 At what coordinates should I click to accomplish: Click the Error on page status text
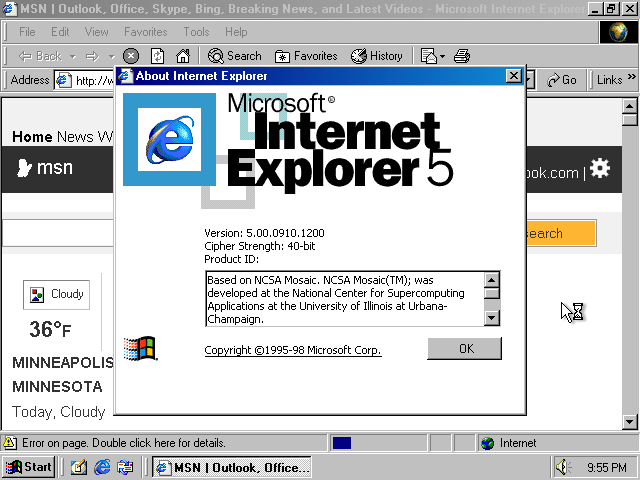123,443
